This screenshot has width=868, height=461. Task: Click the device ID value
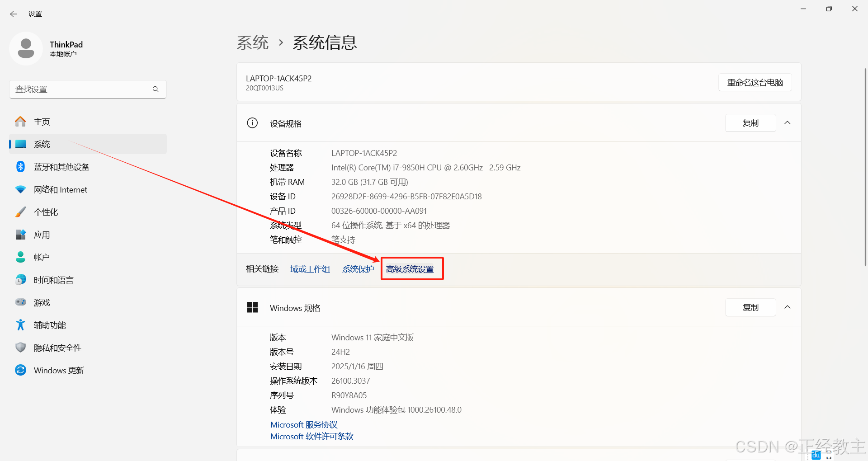click(x=406, y=197)
